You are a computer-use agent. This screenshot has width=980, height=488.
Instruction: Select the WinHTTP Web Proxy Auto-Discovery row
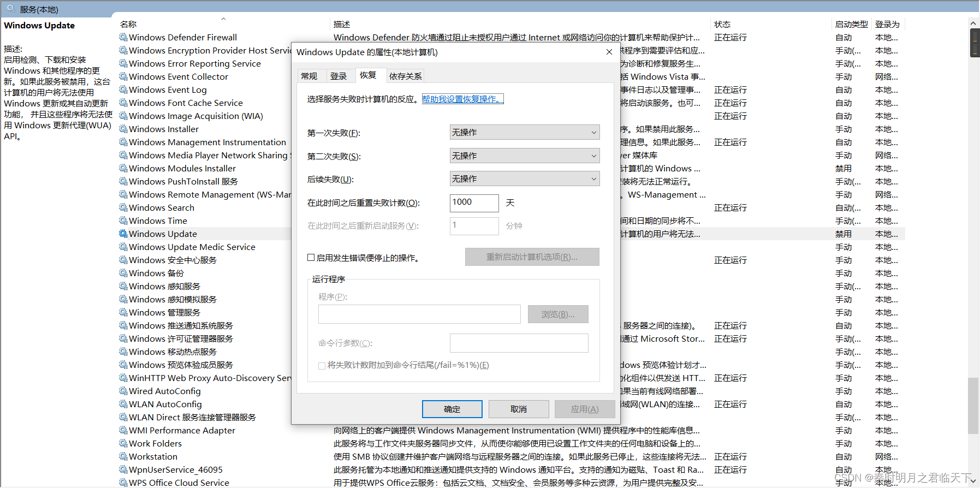(205, 378)
